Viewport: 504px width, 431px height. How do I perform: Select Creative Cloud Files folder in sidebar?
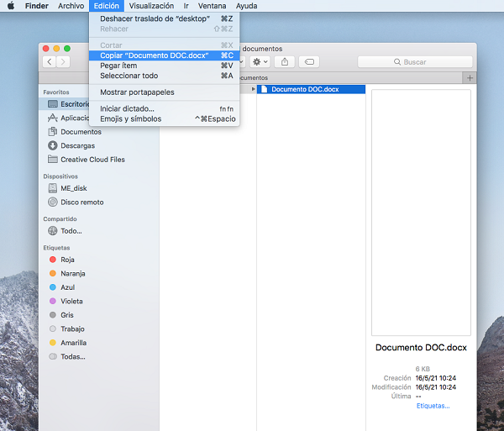(92, 160)
